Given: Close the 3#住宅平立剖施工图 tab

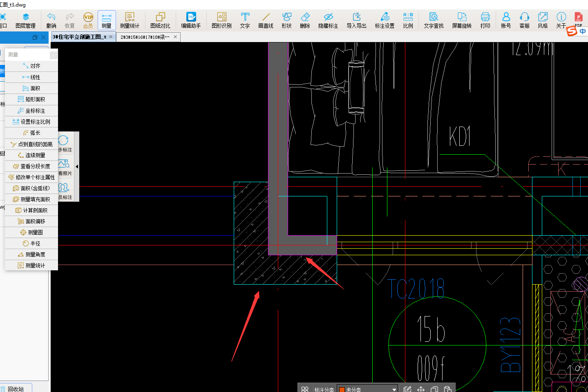Looking at the screenshot, I should point(111,37).
